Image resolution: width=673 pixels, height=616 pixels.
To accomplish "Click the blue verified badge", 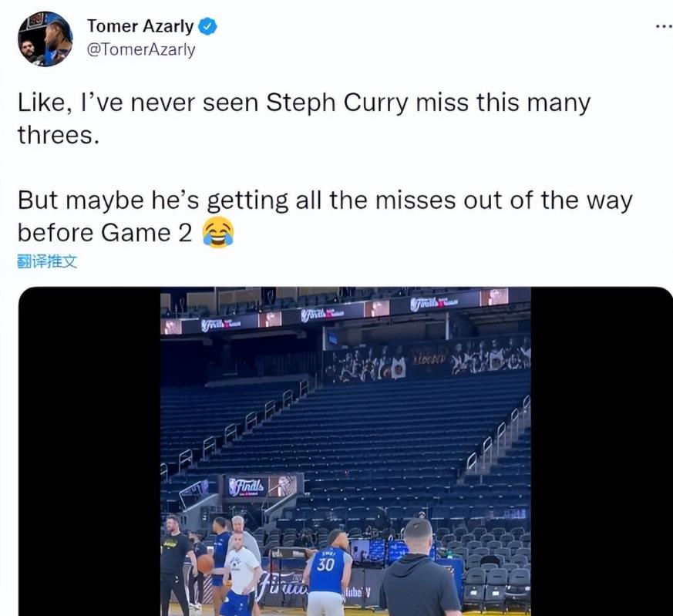I will click(x=207, y=27).
